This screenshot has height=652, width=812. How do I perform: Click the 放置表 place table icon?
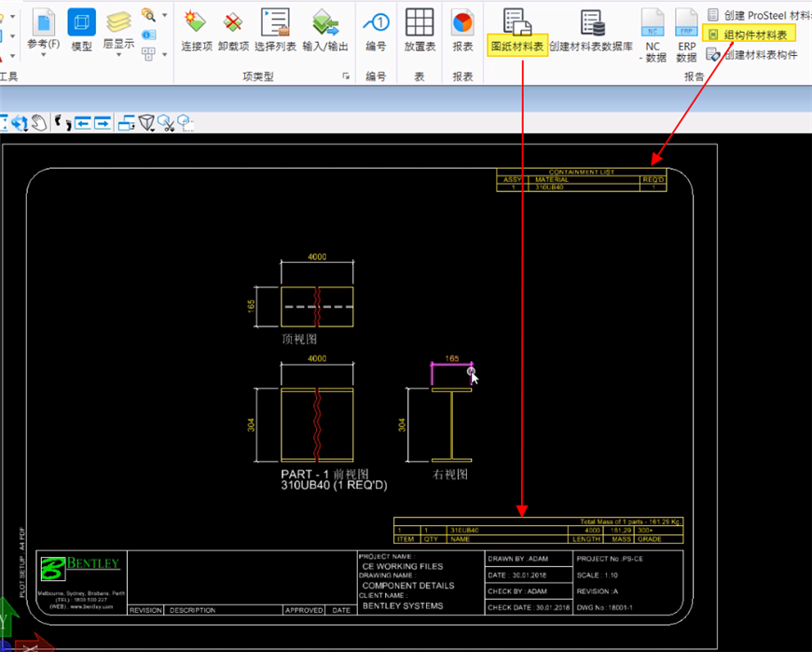420,22
